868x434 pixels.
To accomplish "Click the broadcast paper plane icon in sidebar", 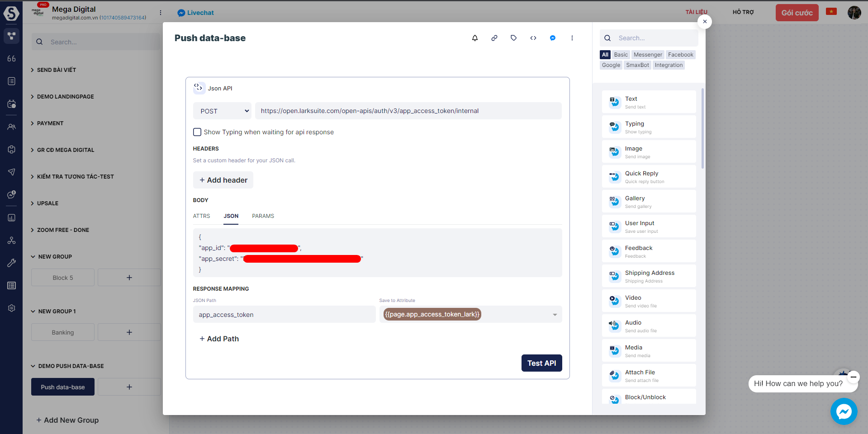I will click(11, 172).
